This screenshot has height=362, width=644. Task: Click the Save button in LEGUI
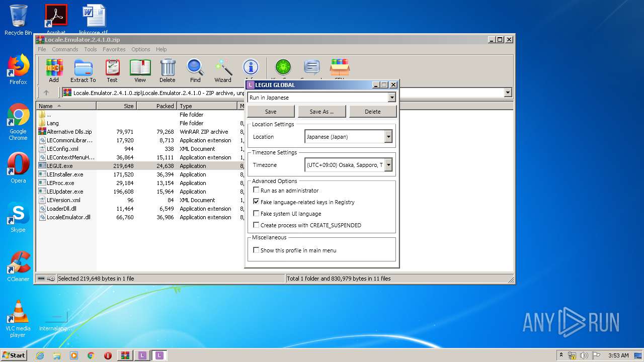pyautogui.click(x=271, y=112)
